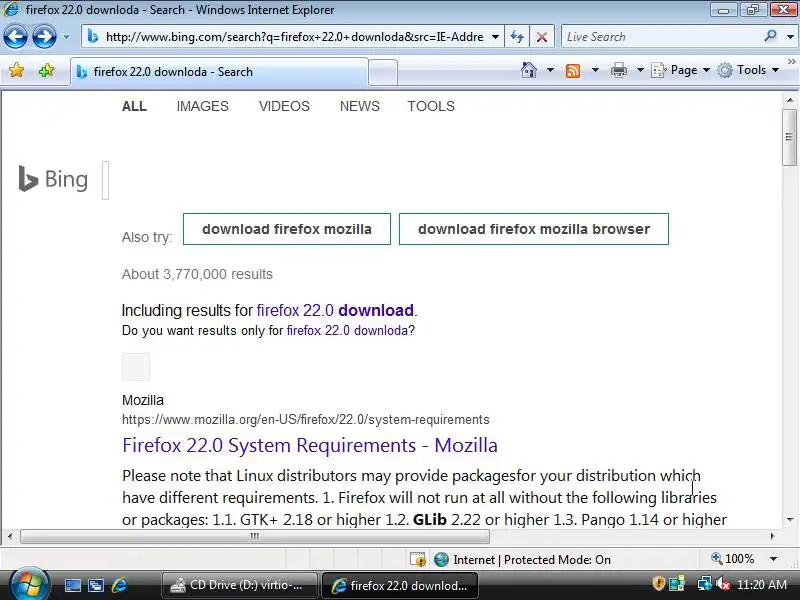Open the search provider options dropdown
The image size is (800, 600).
[x=790, y=37]
